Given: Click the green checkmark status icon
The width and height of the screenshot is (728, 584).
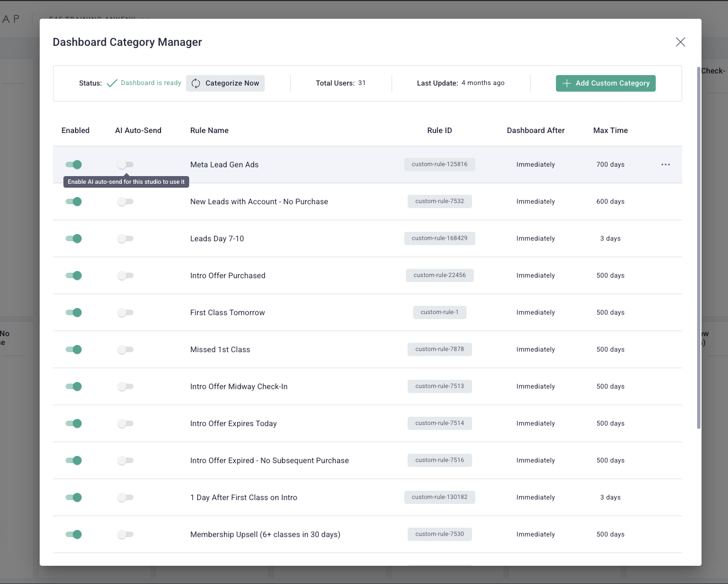Looking at the screenshot, I should click(x=112, y=83).
